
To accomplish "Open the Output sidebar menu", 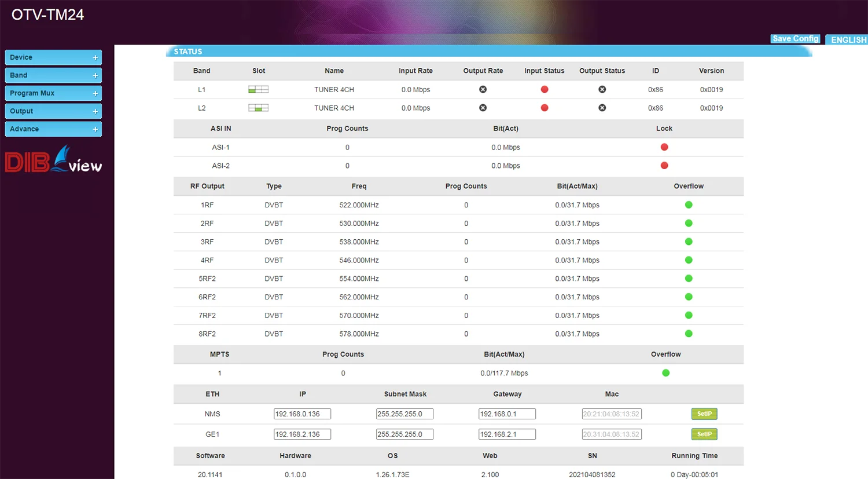I will pyautogui.click(x=53, y=111).
